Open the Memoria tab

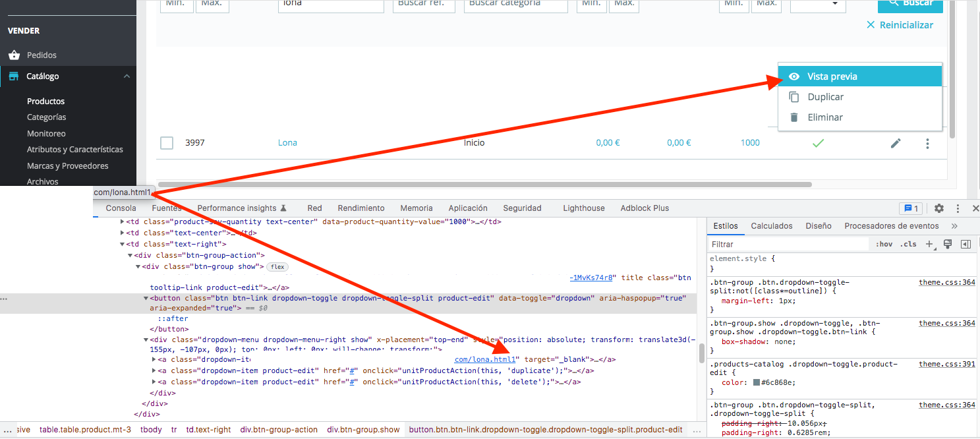pos(417,208)
